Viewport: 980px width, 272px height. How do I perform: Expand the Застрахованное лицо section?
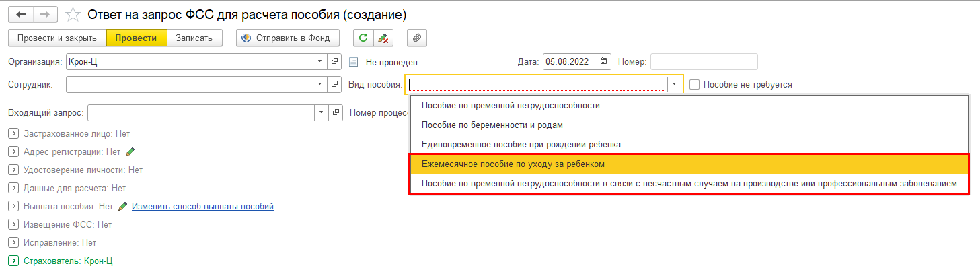(13, 133)
